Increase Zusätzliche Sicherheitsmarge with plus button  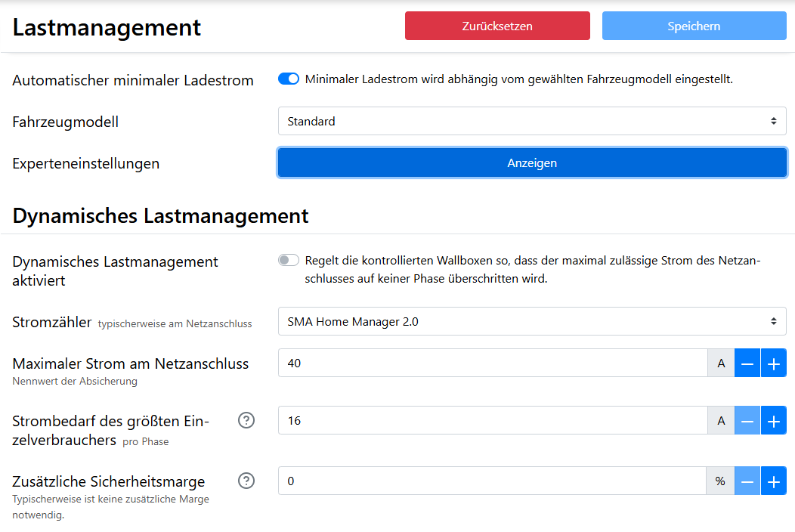tap(773, 481)
